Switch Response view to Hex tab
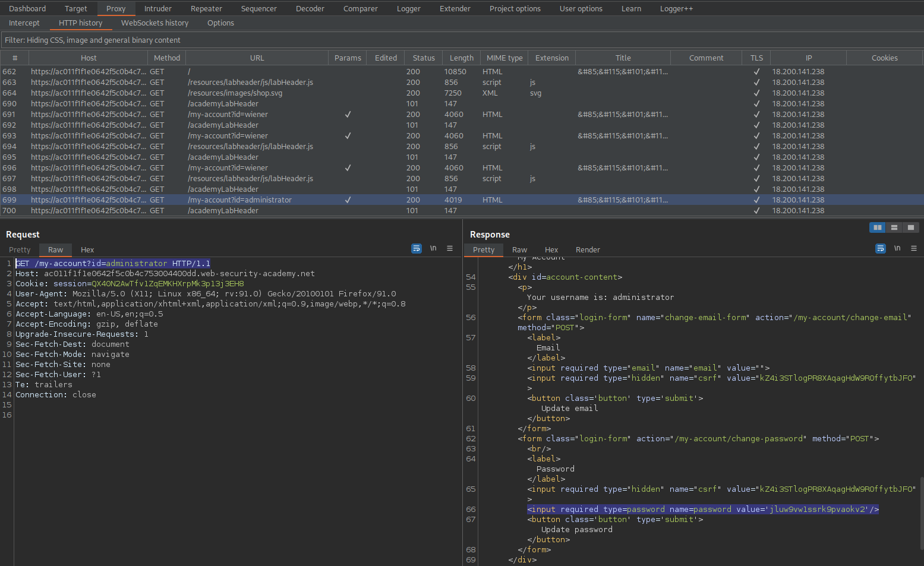The image size is (924, 566). point(551,249)
